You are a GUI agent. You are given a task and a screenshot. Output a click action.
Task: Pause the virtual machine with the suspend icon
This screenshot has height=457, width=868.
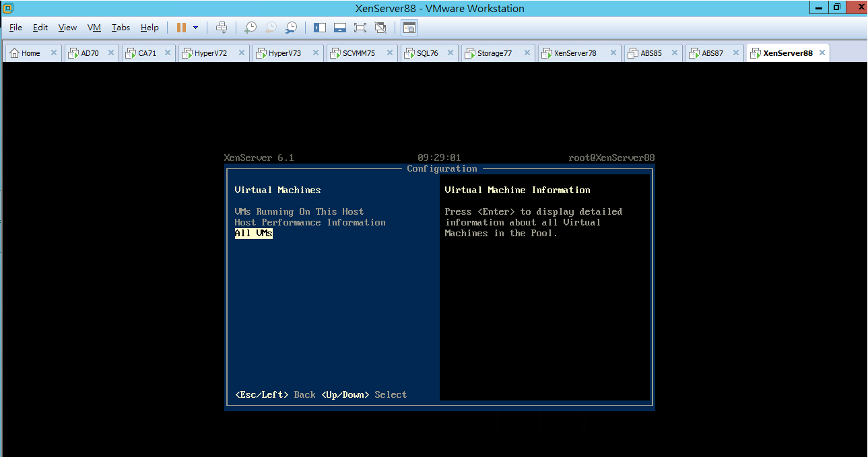coord(181,28)
